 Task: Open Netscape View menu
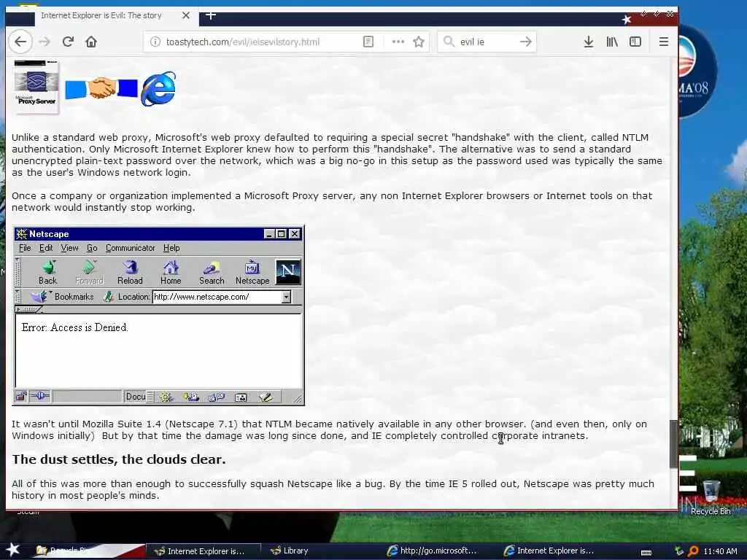tap(69, 248)
